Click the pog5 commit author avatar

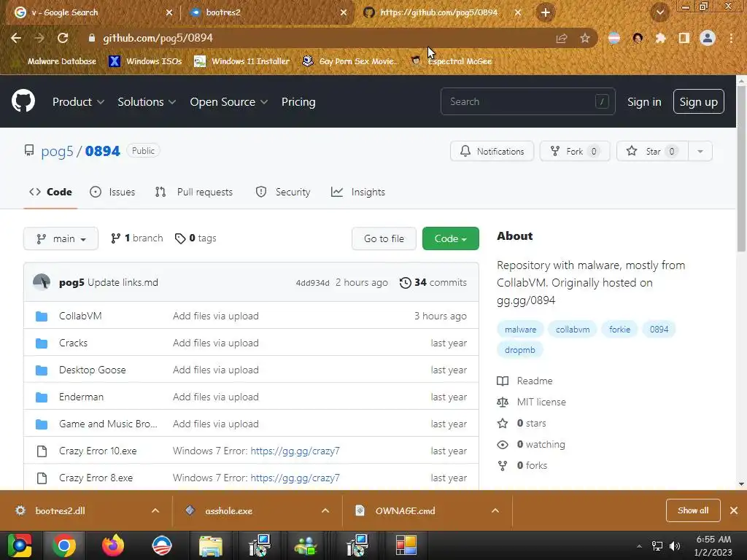coord(42,282)
